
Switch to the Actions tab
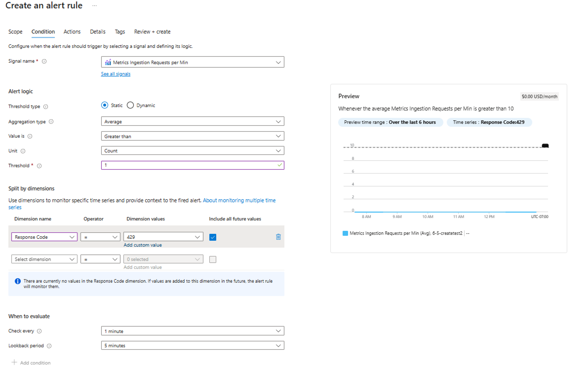pyautogui.click(x=72, y=32)
